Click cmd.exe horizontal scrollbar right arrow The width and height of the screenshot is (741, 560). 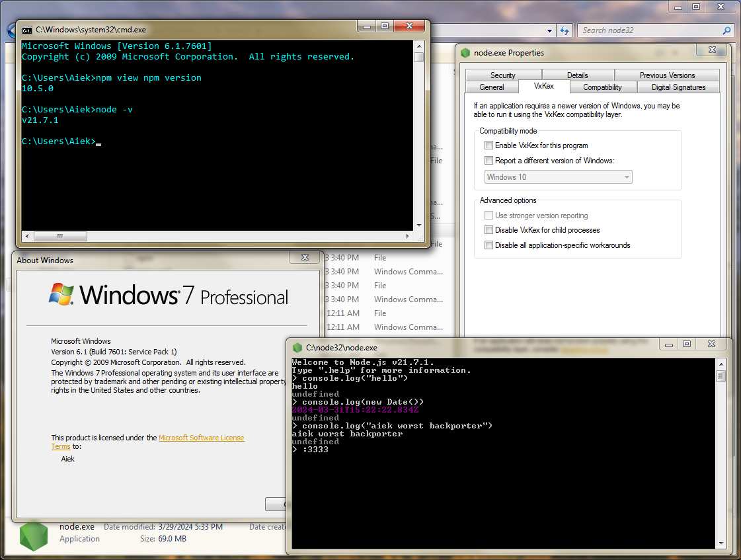tap(408, 236)
